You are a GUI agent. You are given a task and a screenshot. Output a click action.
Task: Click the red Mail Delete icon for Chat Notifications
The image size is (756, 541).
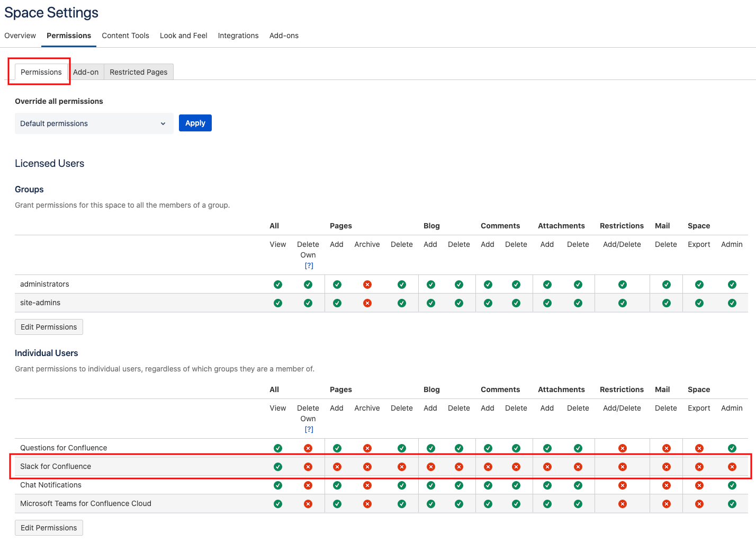[x=665, y=485]
